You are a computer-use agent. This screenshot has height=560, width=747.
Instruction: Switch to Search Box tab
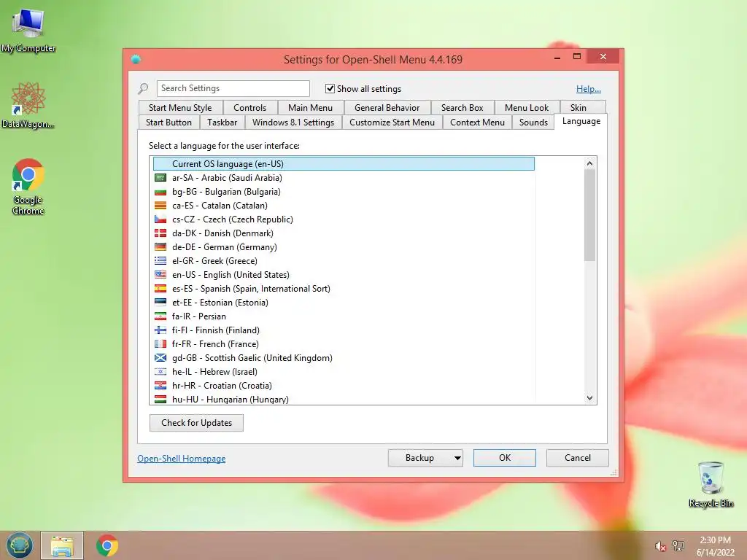coord(462,108)
